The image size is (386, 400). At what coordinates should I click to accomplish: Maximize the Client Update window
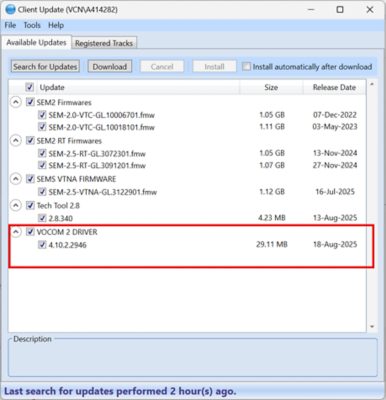pos(340,10)
